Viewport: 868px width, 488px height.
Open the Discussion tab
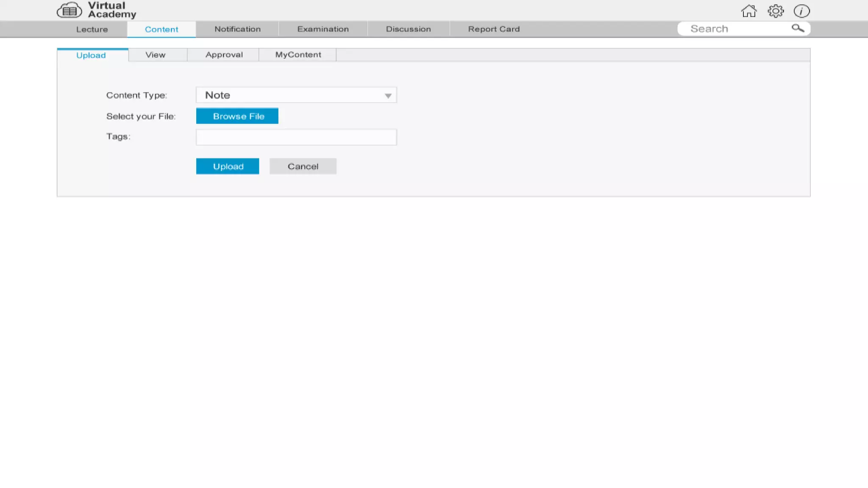[x=408, y=29]
